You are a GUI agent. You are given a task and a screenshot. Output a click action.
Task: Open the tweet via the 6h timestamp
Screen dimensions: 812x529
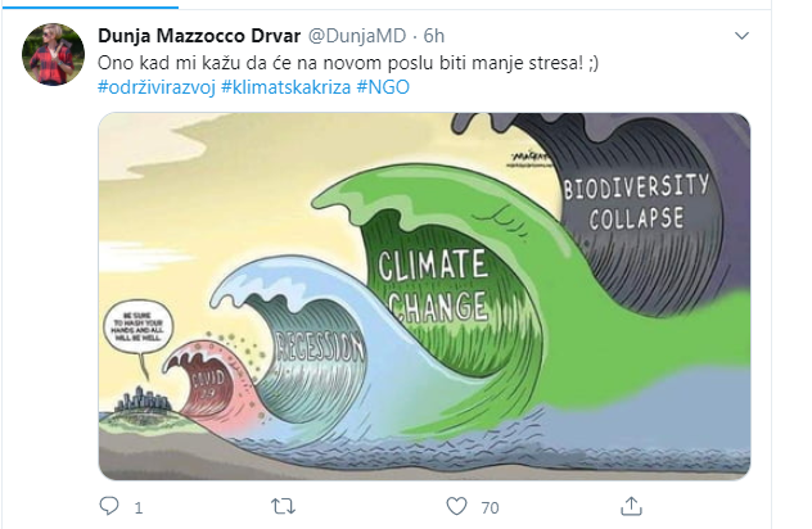coord(434,36)
